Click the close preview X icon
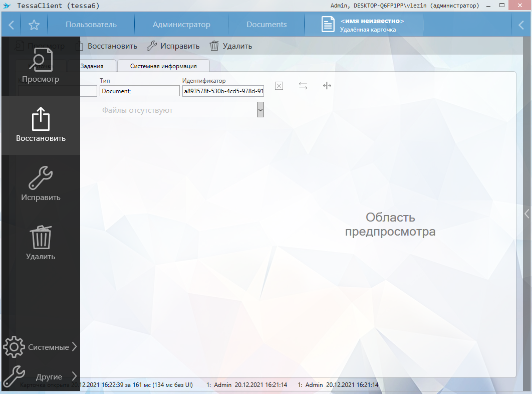Screen dimensions: 532x394 279,86
